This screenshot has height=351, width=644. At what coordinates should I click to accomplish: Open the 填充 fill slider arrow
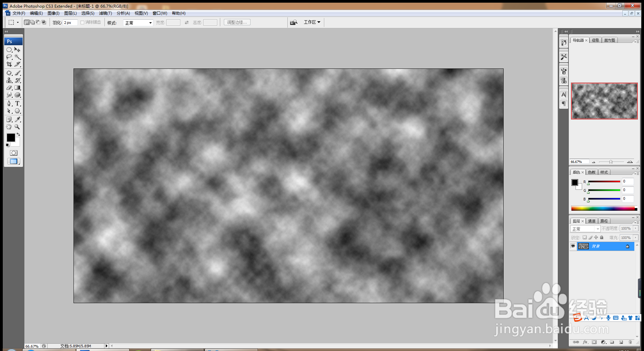[636, 238]
